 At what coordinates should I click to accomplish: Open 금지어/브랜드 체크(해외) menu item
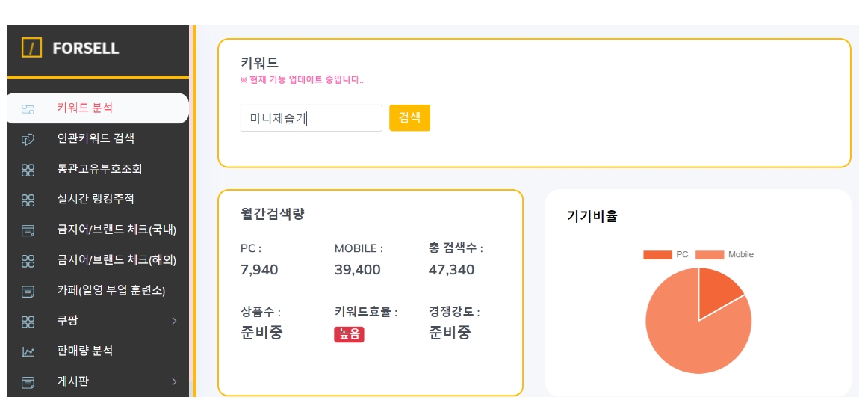117,260
